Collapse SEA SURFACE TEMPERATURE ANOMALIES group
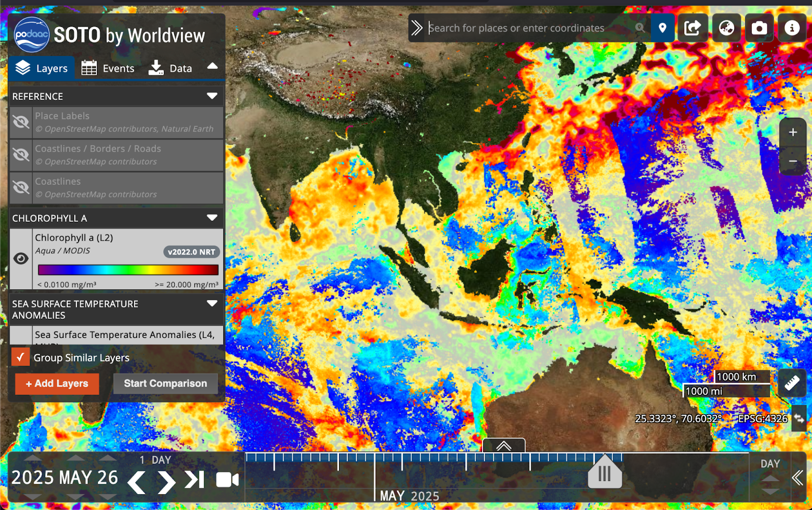 point(212,303)
